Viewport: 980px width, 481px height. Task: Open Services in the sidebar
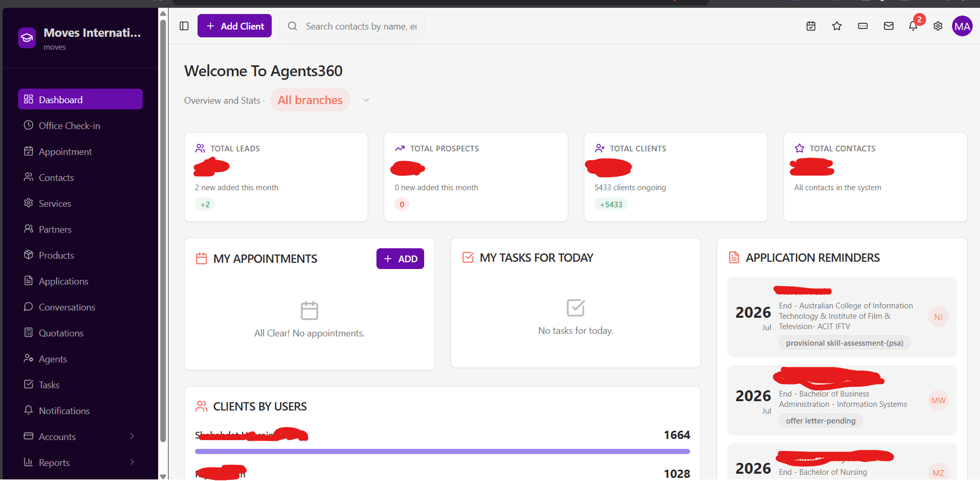click(x=80, y=203)
